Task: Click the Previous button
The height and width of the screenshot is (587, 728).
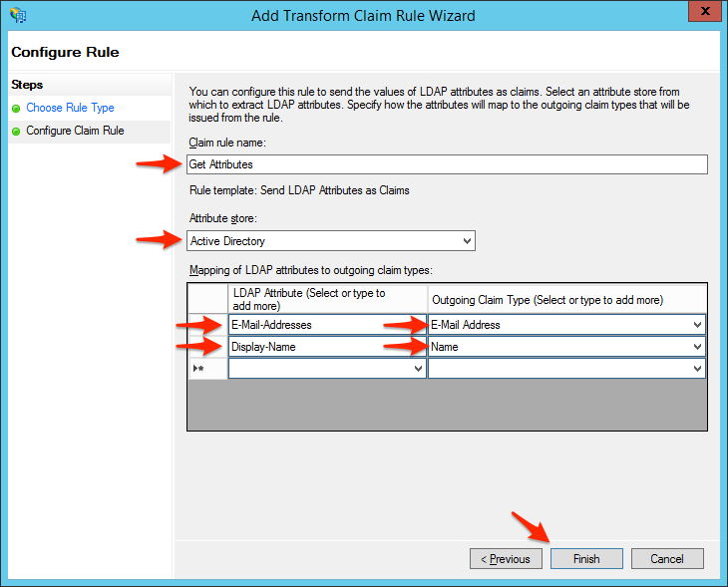Action: (x=506, y=559)
